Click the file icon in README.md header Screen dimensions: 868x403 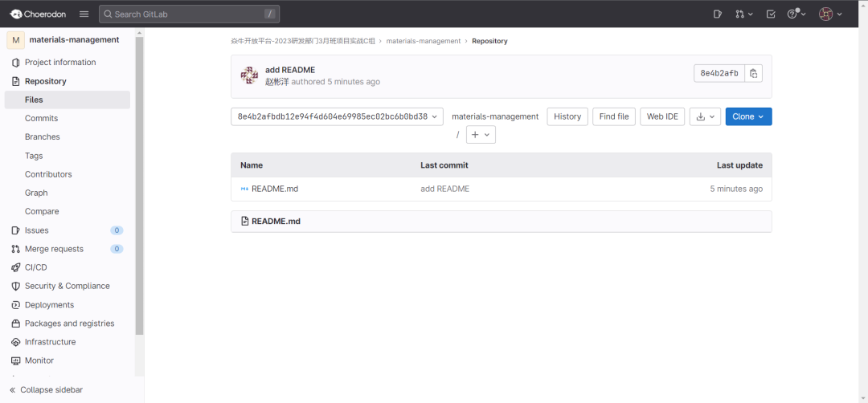pyautogui.click(x=244, y=221)
